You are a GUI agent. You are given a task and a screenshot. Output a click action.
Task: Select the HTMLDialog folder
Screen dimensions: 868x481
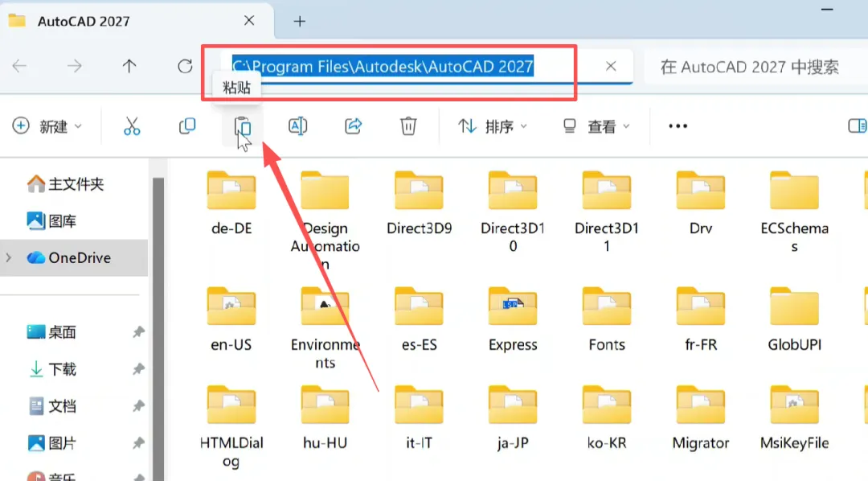231,426
